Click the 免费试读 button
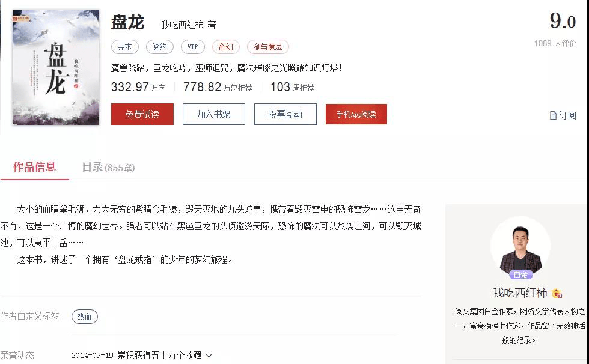Image resolution: width=589 pixels, height=364 pixels. [142, 114]
